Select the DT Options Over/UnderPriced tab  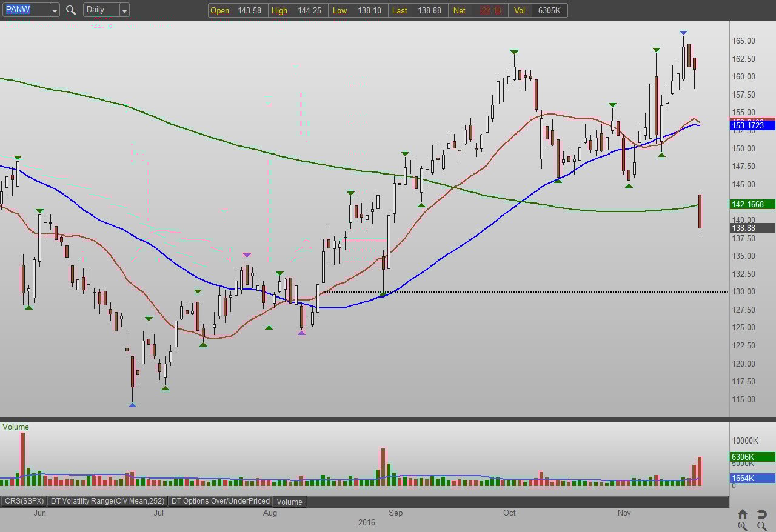[x=221, y=501]
